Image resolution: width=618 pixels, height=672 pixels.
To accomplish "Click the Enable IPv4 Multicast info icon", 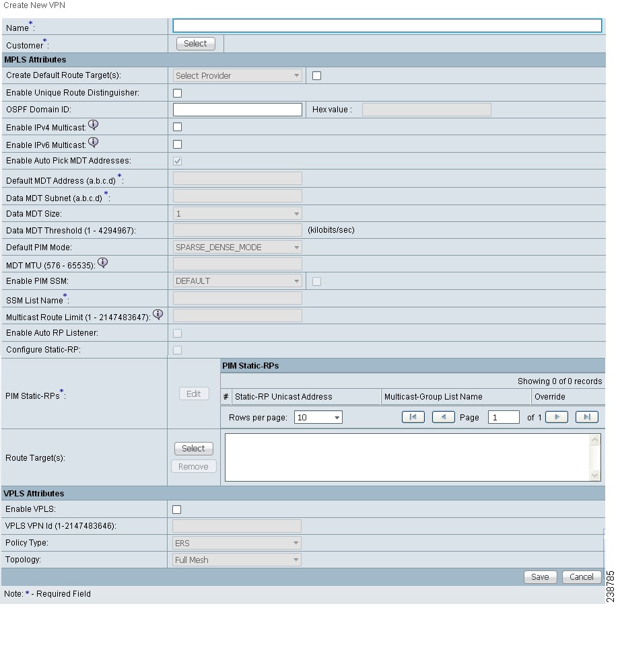I will click(93, 124).
